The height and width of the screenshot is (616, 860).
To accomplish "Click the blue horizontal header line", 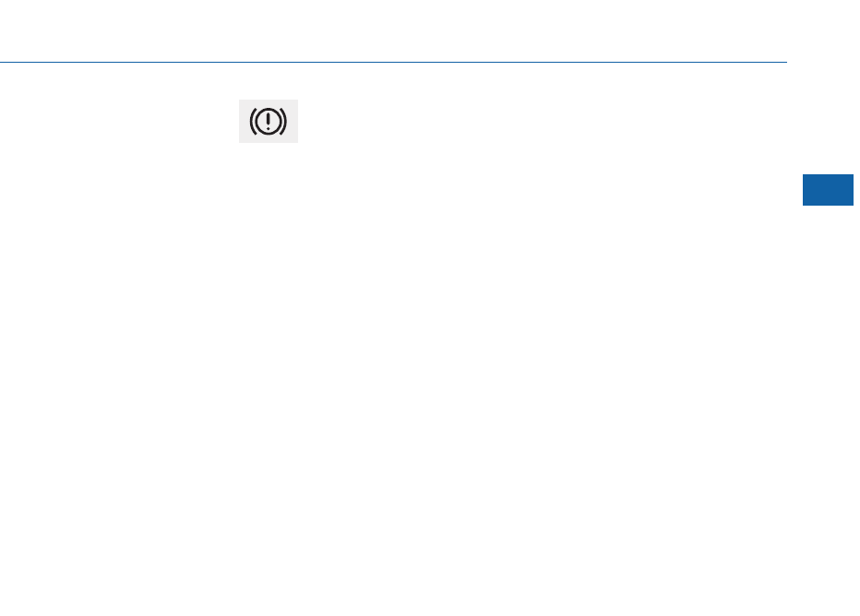I will pos(393,62).
